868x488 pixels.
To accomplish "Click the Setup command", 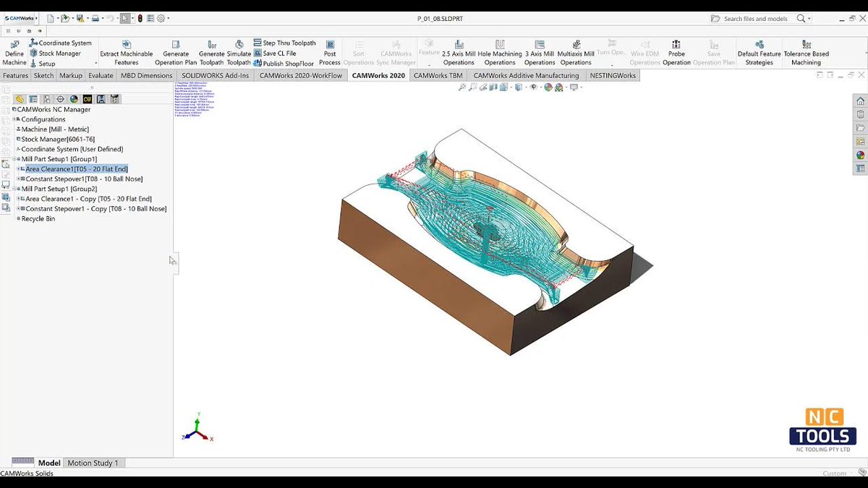I will tap(42, 64).
